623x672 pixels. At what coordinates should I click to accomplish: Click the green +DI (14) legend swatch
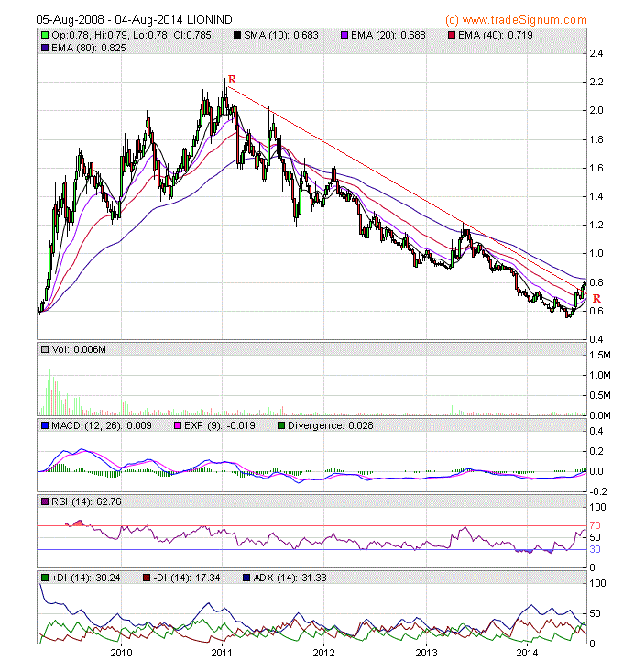click(45, 578)
